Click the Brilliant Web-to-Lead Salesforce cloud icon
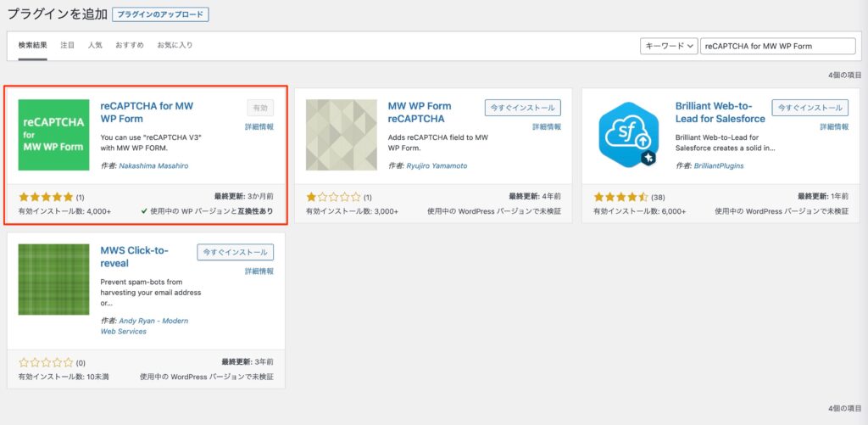Screen dimensions: 868x425 pos(629,135)
